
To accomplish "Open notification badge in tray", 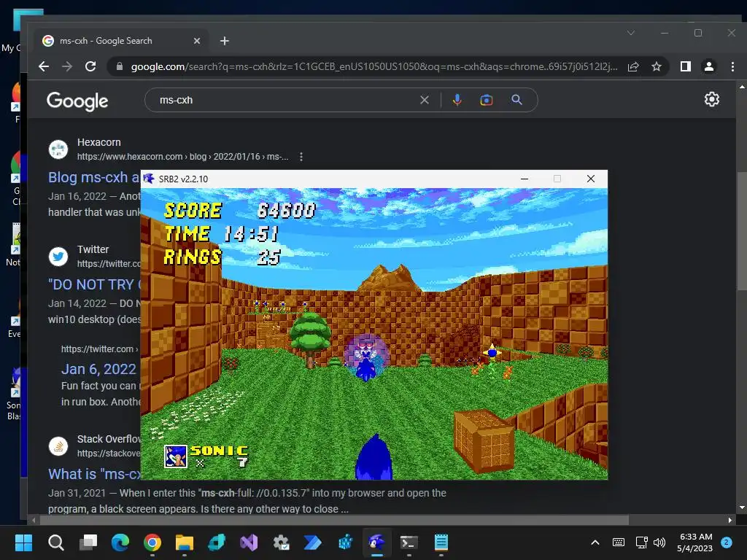I will [x=727, y=542].
